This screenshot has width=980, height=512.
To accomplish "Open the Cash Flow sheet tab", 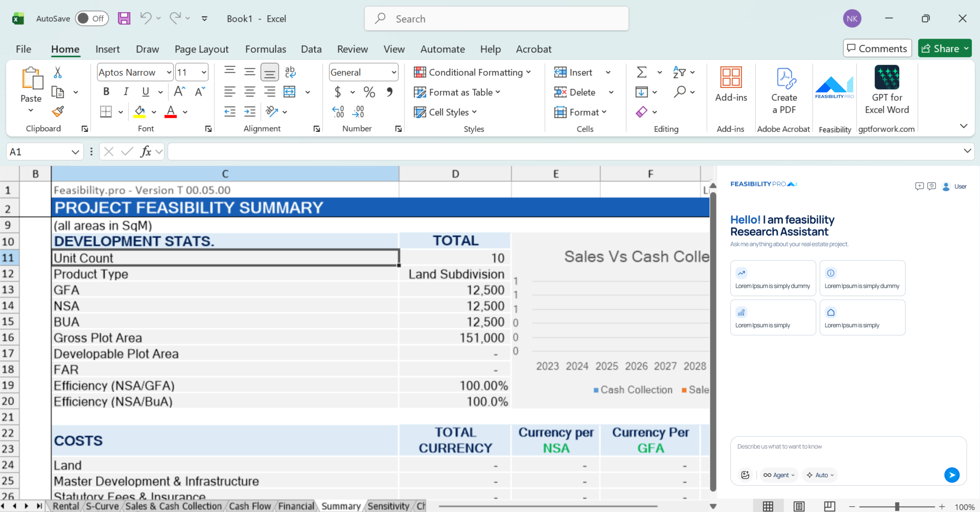I will (x=250, y=506).
